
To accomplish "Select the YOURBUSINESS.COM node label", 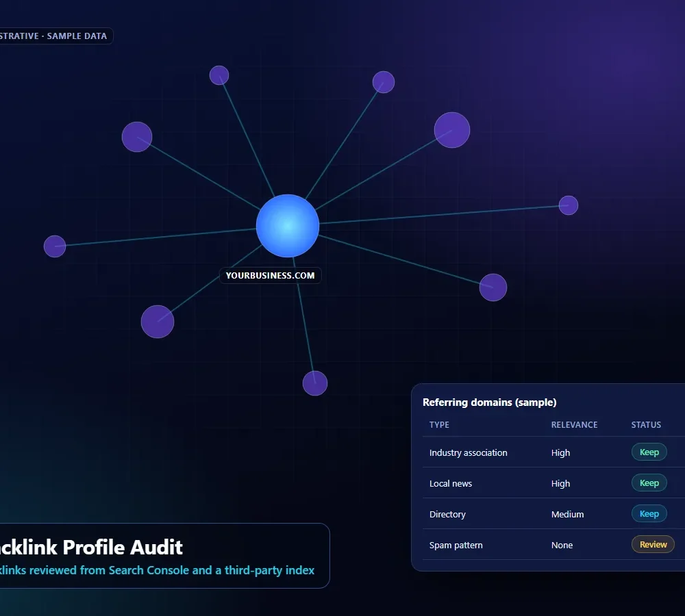I will click(x=270, y=275).
